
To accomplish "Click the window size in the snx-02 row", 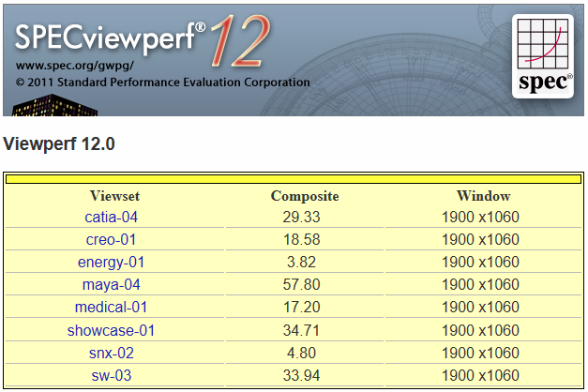I will pos(480,353).
